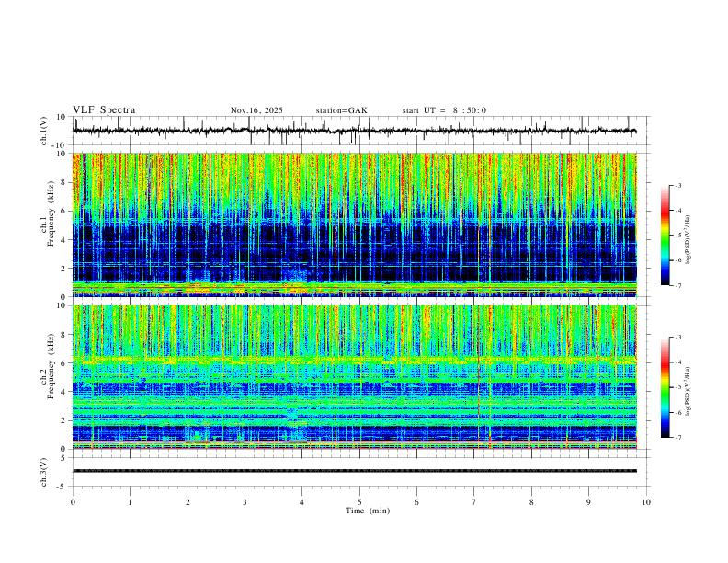728x563 pixels.
Task: Click the ch.1 spectrogram color scale bar
Action: click(x=665, y=236)
